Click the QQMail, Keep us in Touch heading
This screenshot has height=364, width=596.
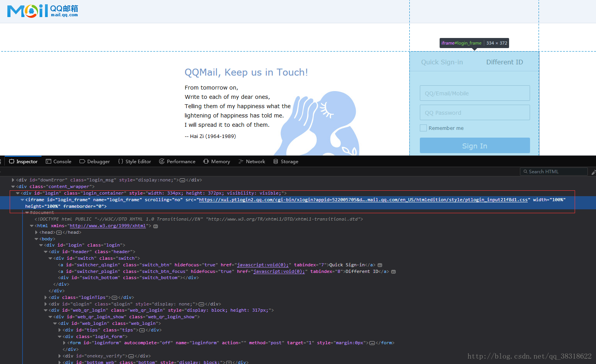point(246,72)
